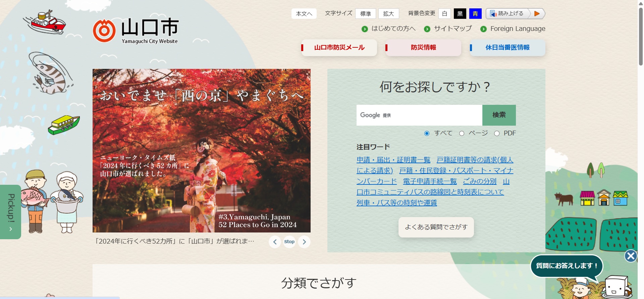
Task: Click the autumn kimono banner image
Action: click(x=202, y=151)
